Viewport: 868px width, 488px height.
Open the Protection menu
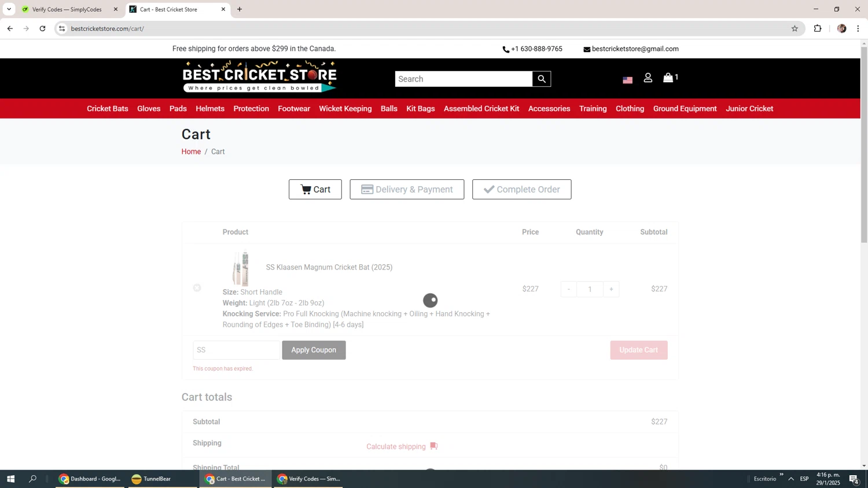[x=251, y=109]
